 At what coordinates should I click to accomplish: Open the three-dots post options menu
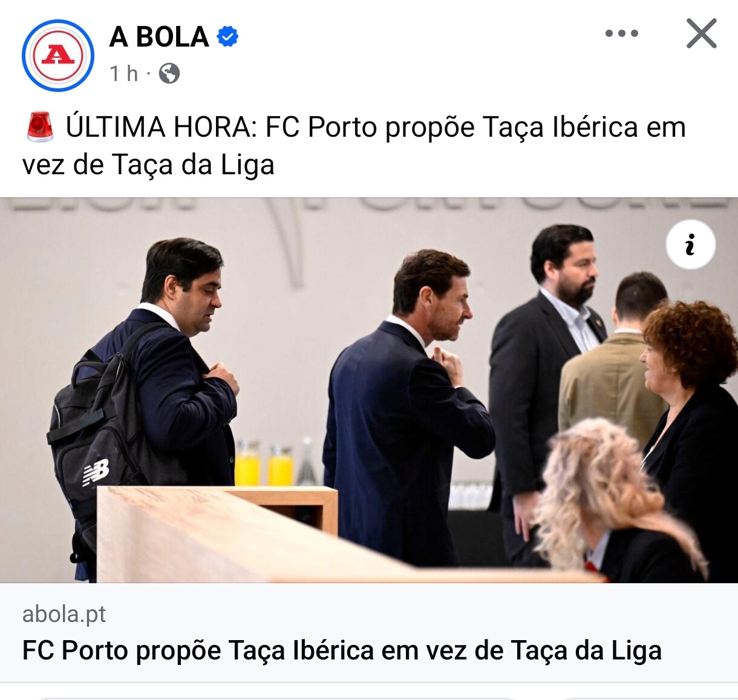tap(622, 34)
